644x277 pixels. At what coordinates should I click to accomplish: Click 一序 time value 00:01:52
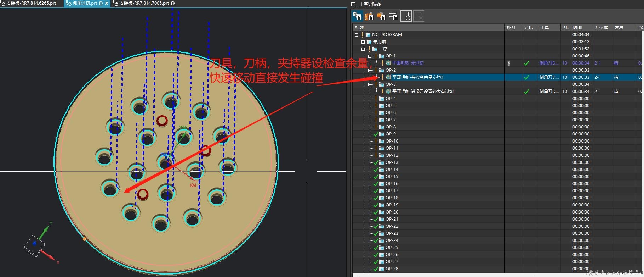click(x=581, y=49)
